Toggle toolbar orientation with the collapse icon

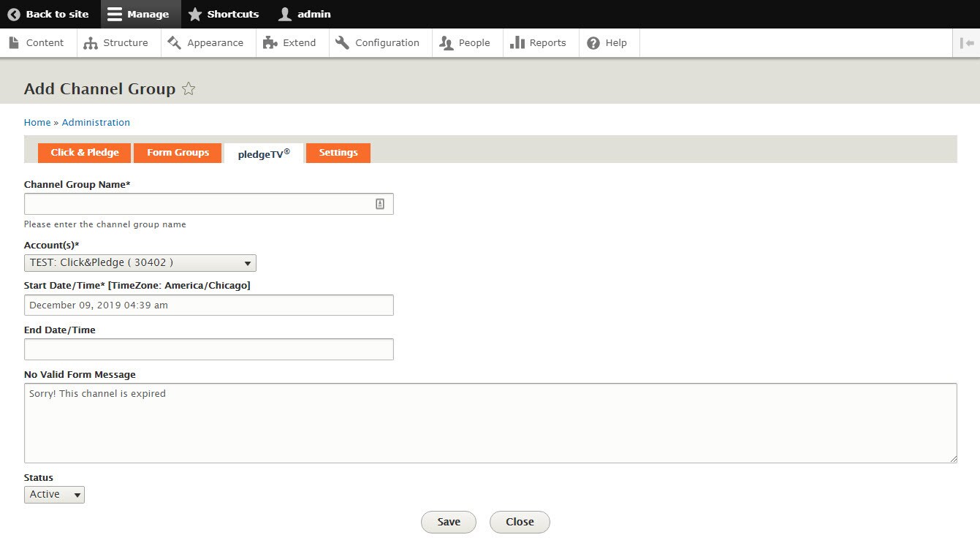[967, 43]
